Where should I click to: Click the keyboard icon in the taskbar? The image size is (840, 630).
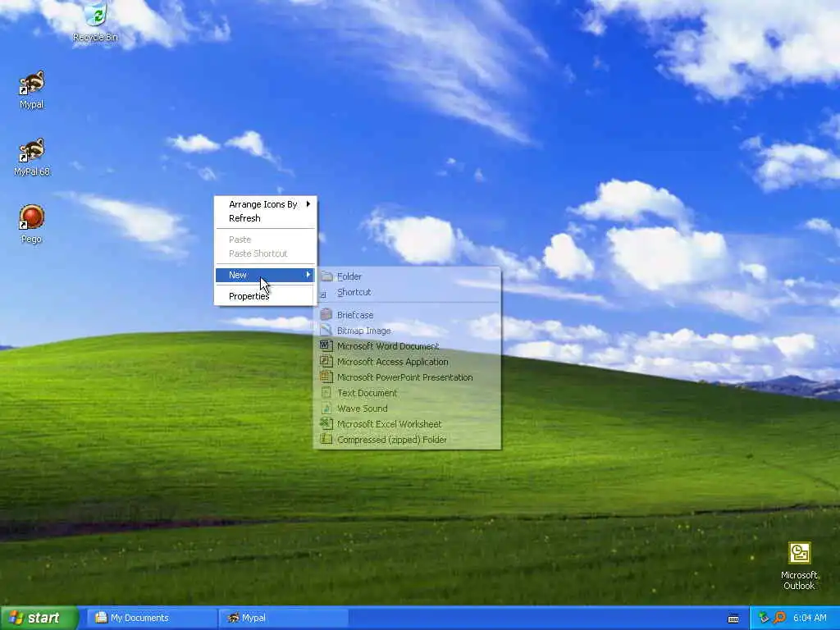pos(733,619)
